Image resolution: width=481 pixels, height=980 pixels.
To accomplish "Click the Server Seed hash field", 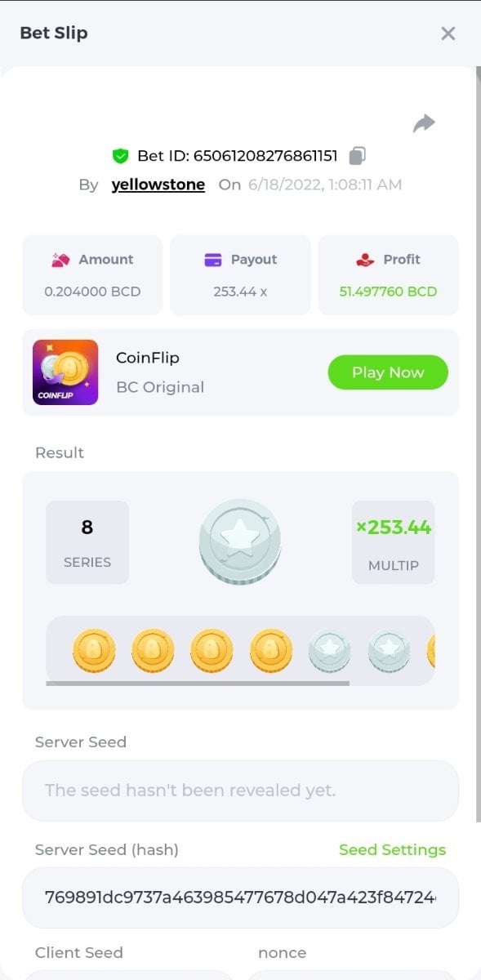I will 240,898.
